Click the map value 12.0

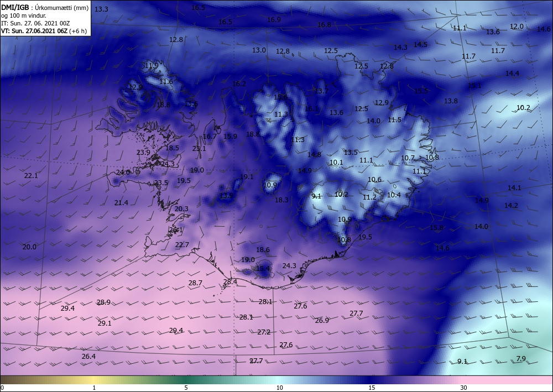[517, 27]
